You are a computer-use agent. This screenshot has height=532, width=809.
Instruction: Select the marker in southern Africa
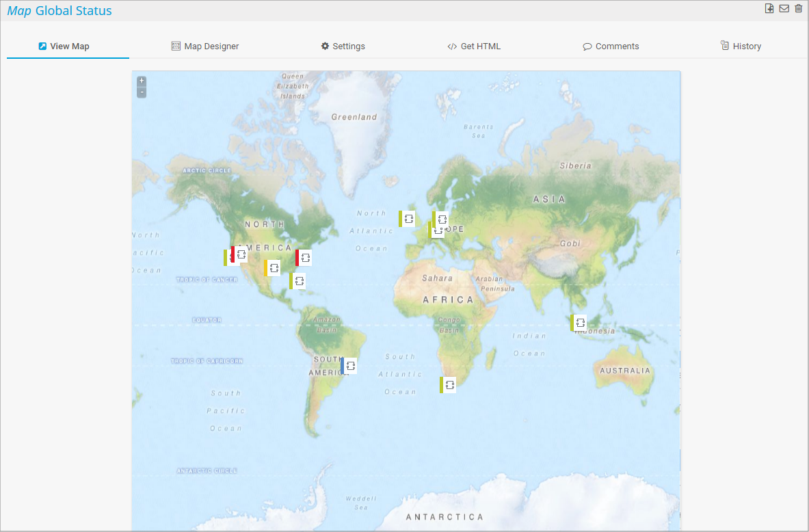(x=449, y=385)
